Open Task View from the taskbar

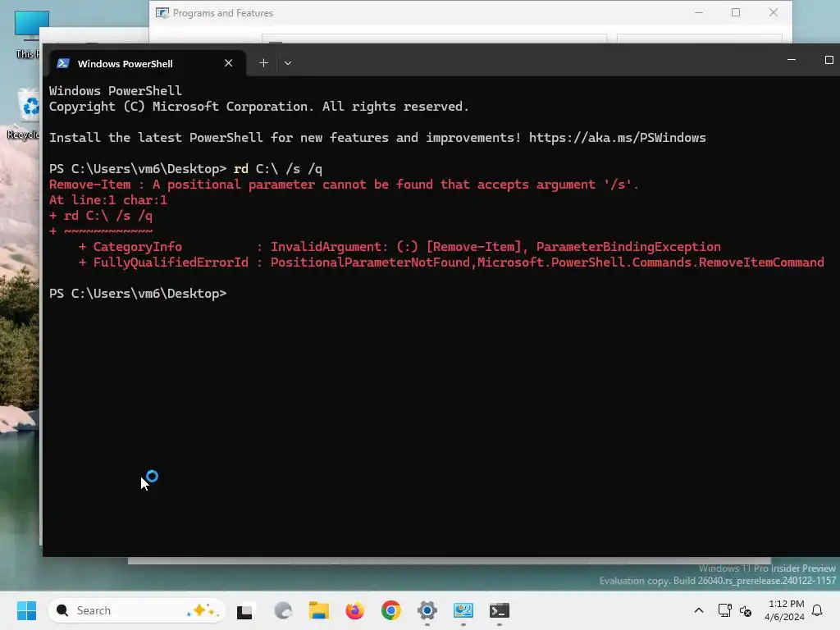[x=244, y=610]
